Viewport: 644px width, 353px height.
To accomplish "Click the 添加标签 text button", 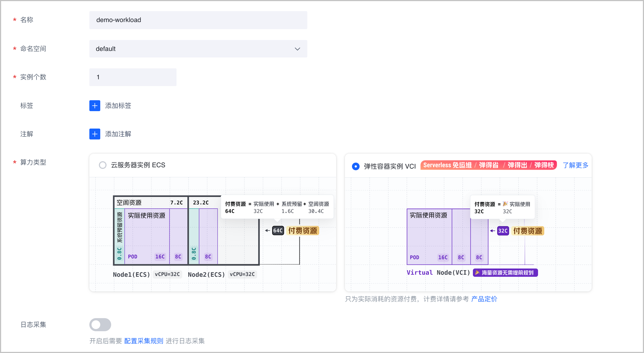I will [x=118, y=106].
